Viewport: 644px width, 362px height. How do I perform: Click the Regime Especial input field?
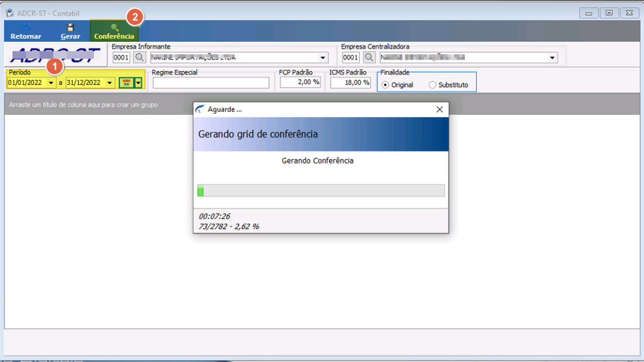click(x=211, y=83)
